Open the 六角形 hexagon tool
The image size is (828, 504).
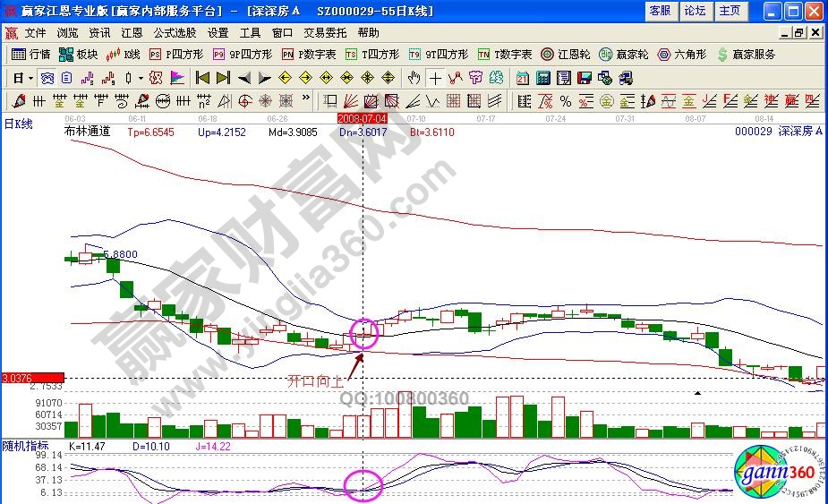tap(682, 55)
